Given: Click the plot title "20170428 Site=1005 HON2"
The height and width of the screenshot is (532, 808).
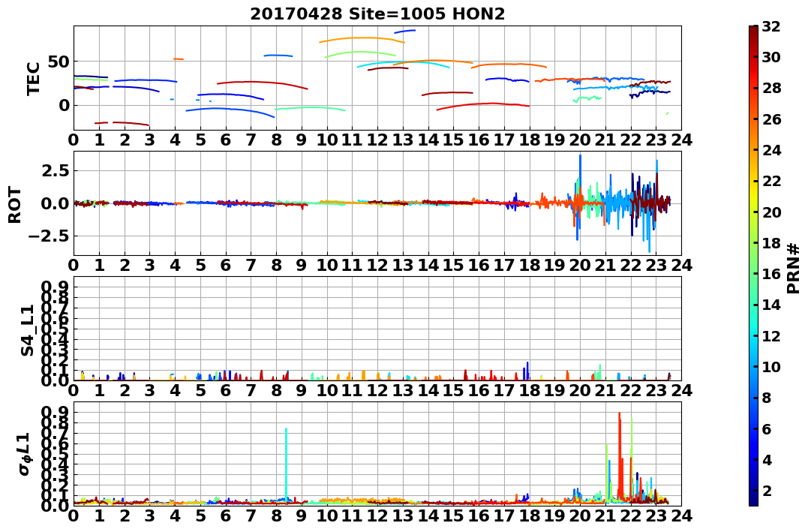Looking at the screenshot, I should (x=377, y=14).
